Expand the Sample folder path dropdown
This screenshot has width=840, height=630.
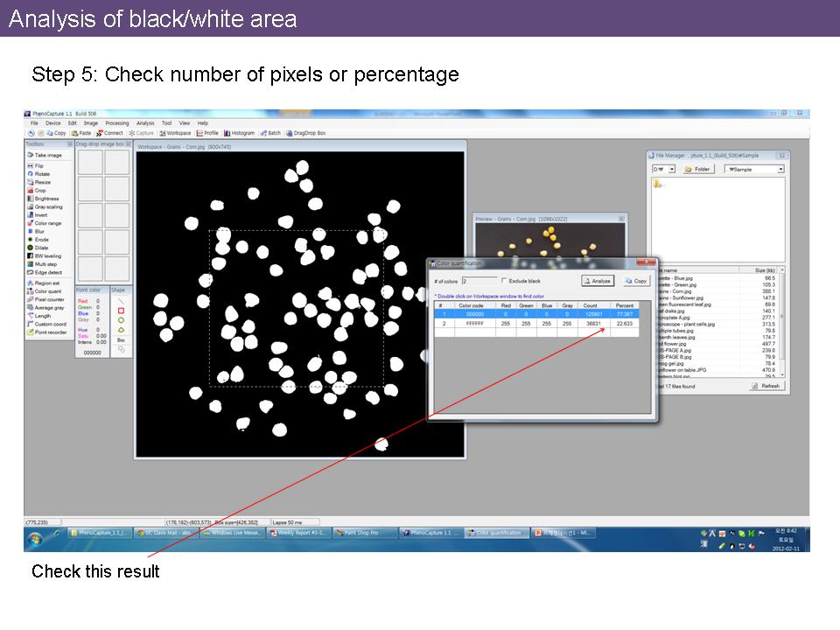click(x=780, y=169)
